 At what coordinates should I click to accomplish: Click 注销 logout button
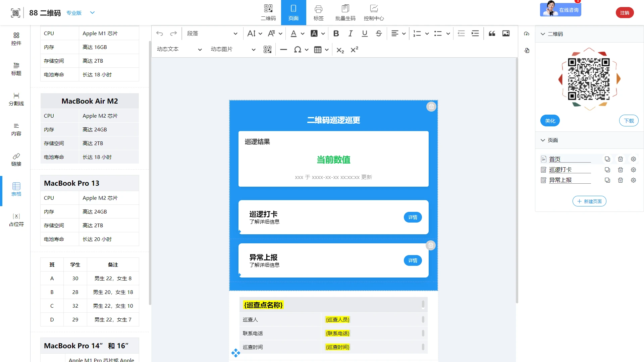[625, 13]
